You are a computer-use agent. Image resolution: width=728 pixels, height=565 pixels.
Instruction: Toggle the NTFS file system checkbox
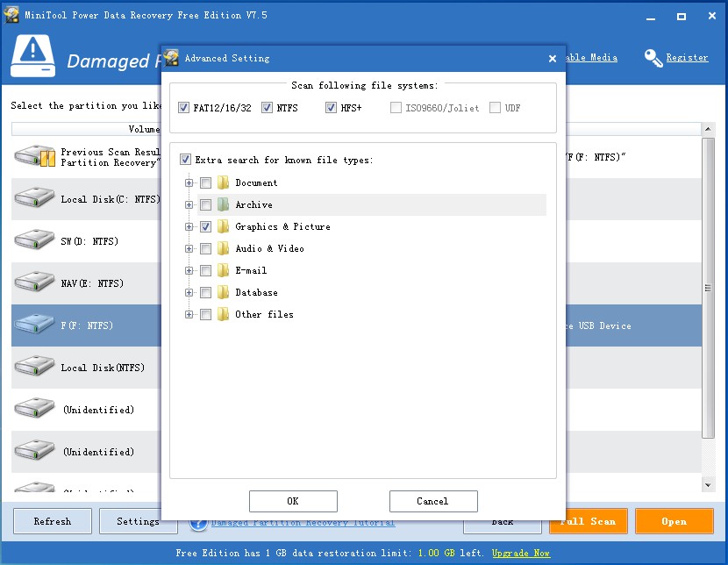coord(268,108)
